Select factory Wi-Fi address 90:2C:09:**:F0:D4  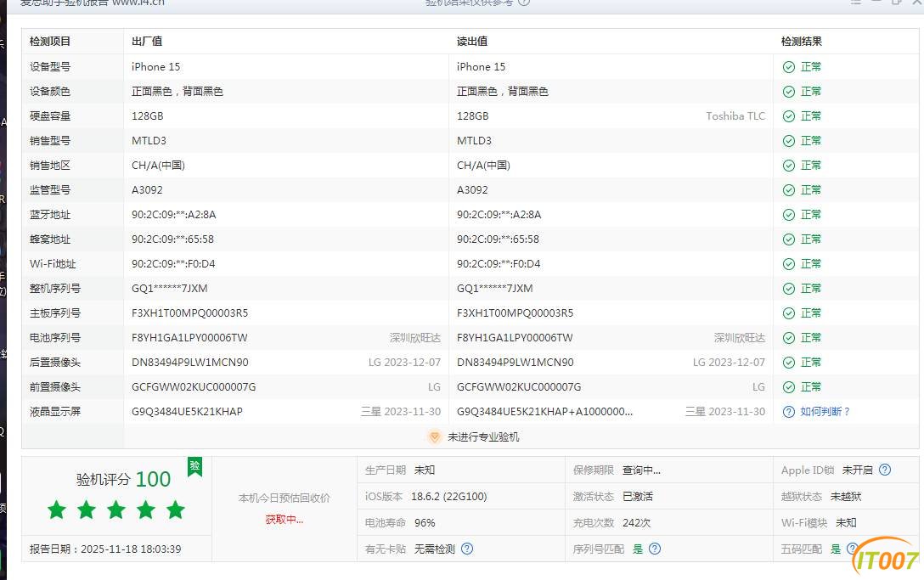pyautogui.click(x=173, y=264)
